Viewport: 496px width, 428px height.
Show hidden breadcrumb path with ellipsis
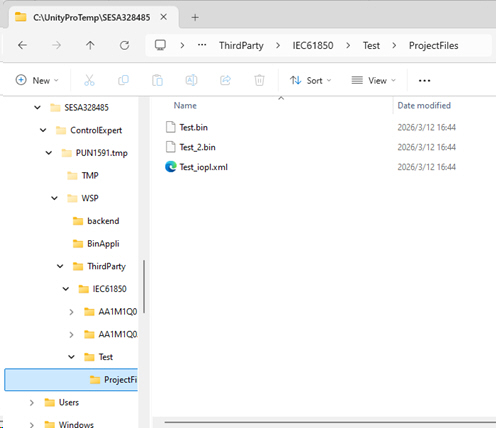tap(202, 45)
